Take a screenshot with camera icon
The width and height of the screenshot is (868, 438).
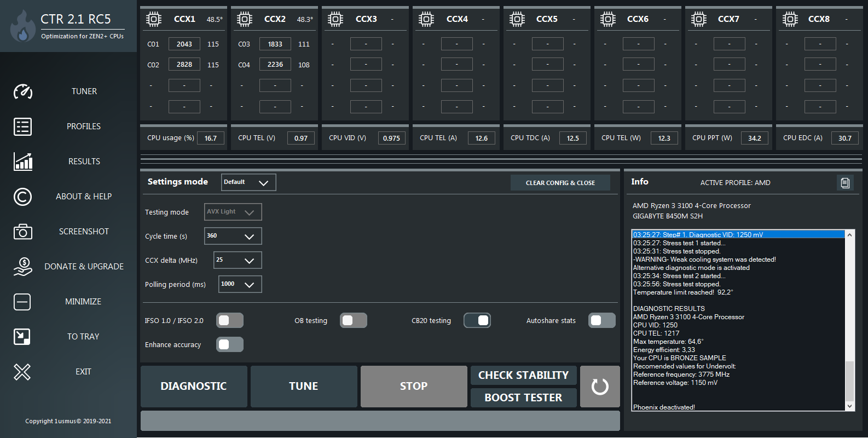pyautogui.click(x=22, y=232)
